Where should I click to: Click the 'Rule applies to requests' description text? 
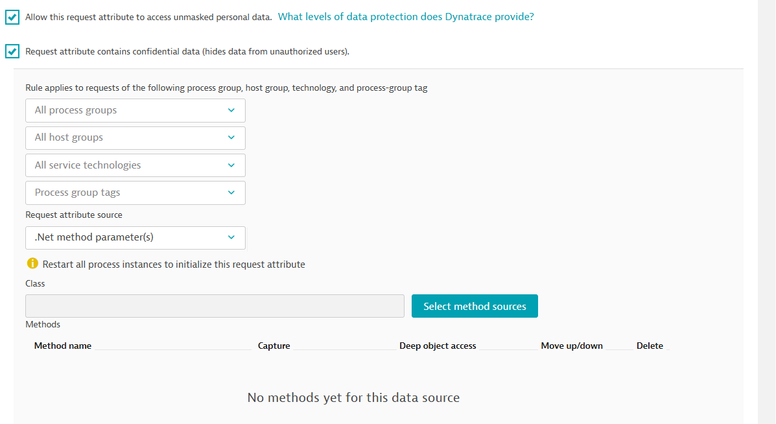(227, 88)
